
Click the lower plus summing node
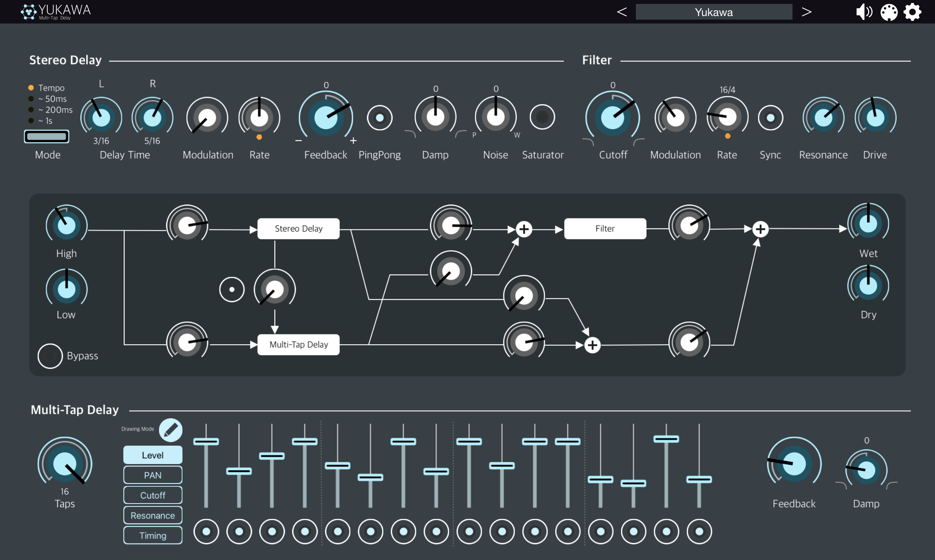point(592,345)
